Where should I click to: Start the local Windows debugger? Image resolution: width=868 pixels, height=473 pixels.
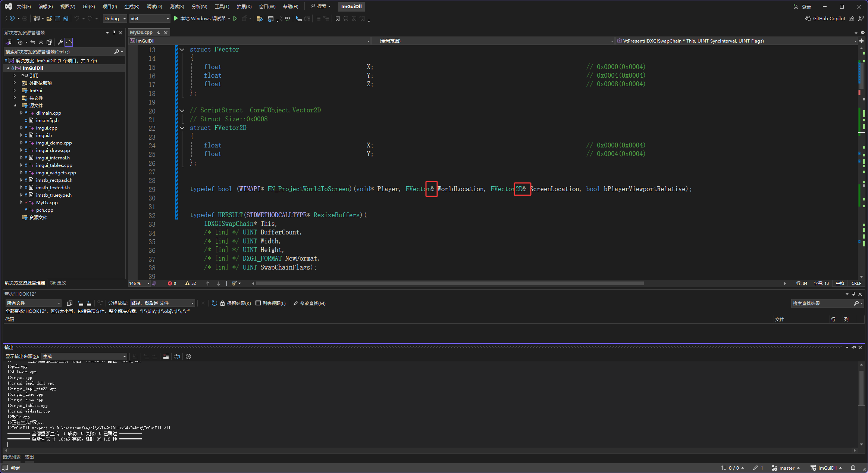tap(200, 19)
